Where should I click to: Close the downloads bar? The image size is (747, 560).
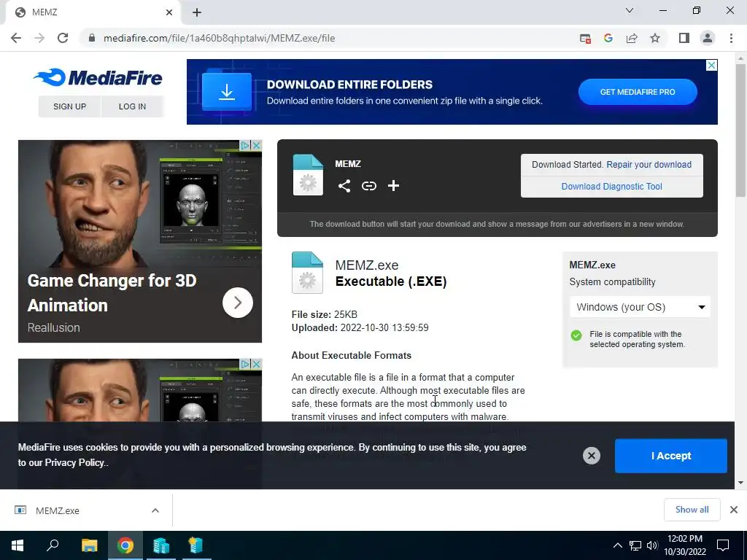point(734,510)
